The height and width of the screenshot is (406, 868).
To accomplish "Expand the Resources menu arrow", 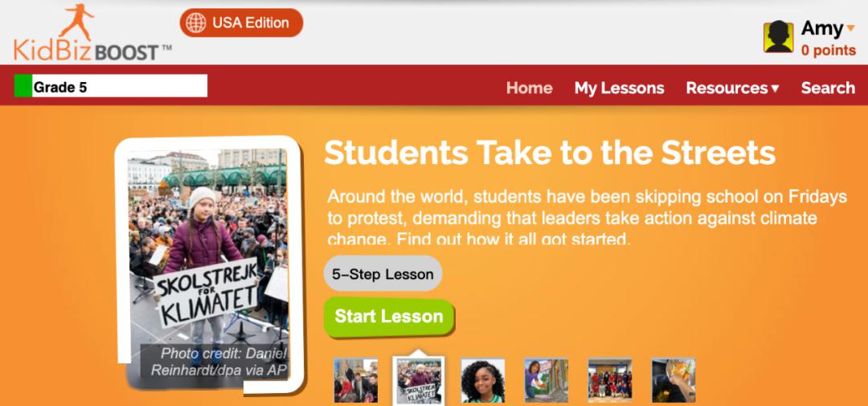I will coord(775,88).
